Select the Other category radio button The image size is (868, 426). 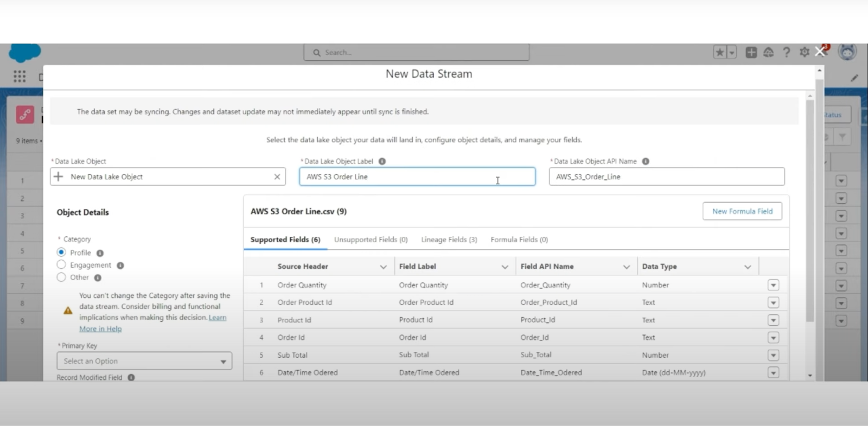pos(61,277)
